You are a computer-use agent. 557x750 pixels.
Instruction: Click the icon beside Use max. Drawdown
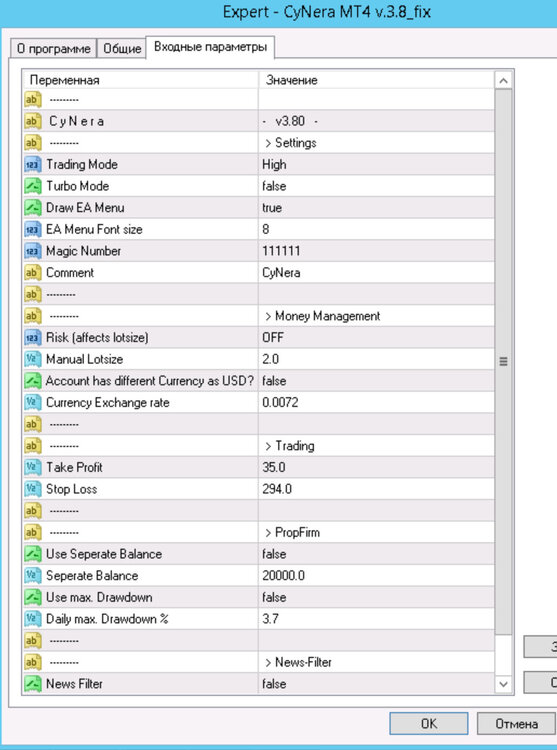point(33,597)
